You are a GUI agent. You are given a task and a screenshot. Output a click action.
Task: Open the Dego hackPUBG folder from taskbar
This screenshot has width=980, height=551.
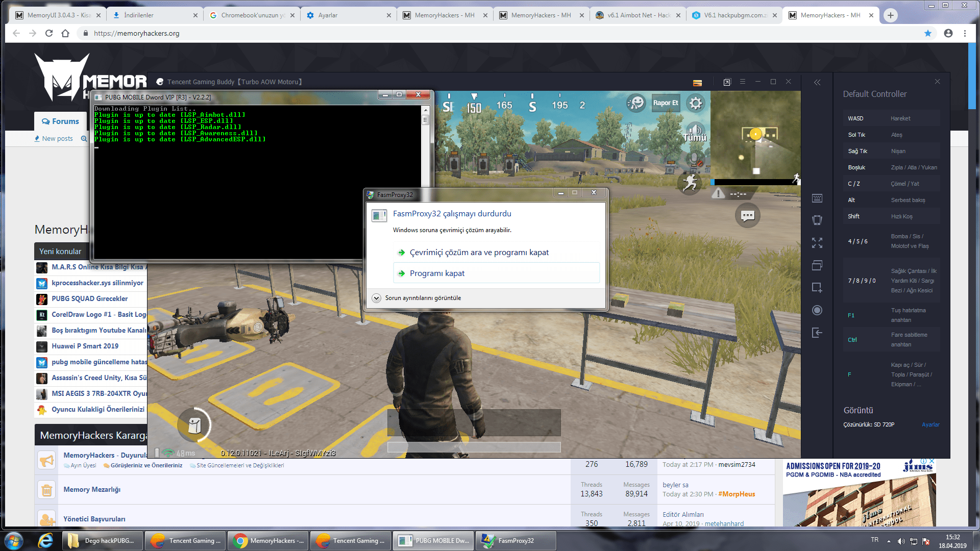pos(102,540)
